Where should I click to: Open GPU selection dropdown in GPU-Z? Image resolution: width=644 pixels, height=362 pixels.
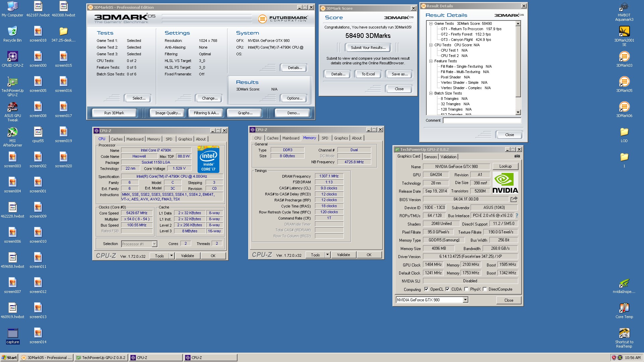coord(465,300)
